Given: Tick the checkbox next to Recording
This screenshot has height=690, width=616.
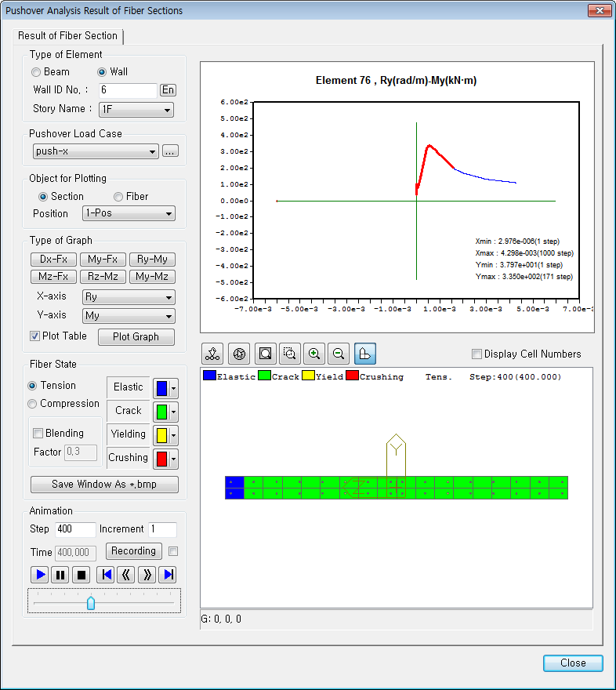Looking at the screenshot, I should (x=174, y=551).
